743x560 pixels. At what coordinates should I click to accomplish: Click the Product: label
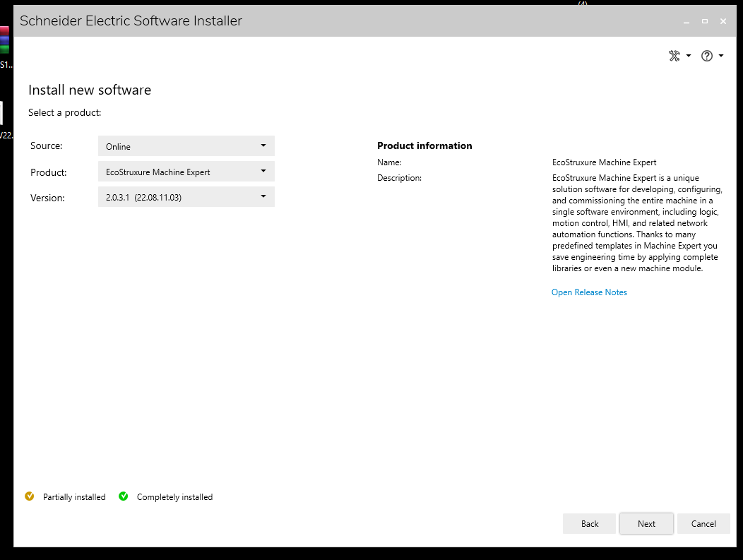[x=48, y=172]
